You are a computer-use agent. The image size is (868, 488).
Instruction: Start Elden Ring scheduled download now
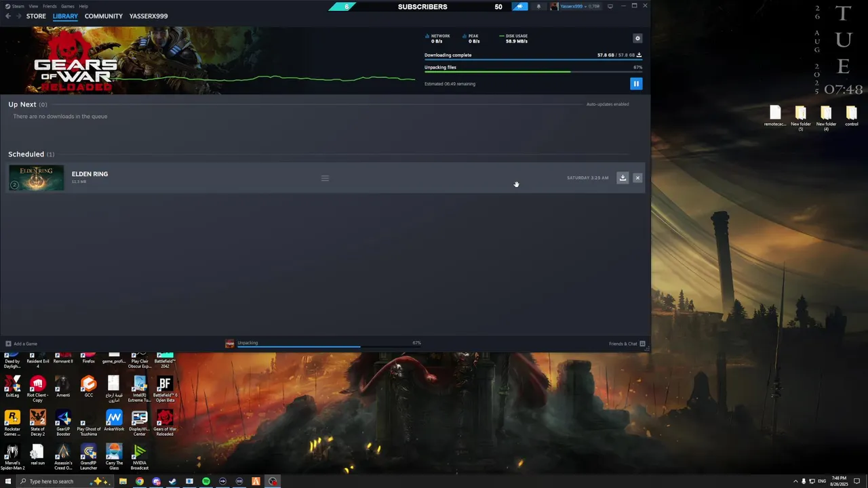pyautogui.click(x=623, y=178)
